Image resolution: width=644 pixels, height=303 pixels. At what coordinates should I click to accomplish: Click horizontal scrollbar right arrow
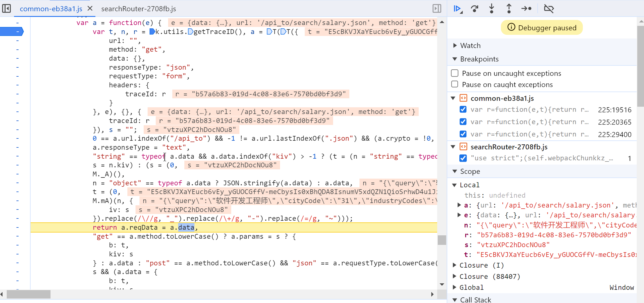432,294
